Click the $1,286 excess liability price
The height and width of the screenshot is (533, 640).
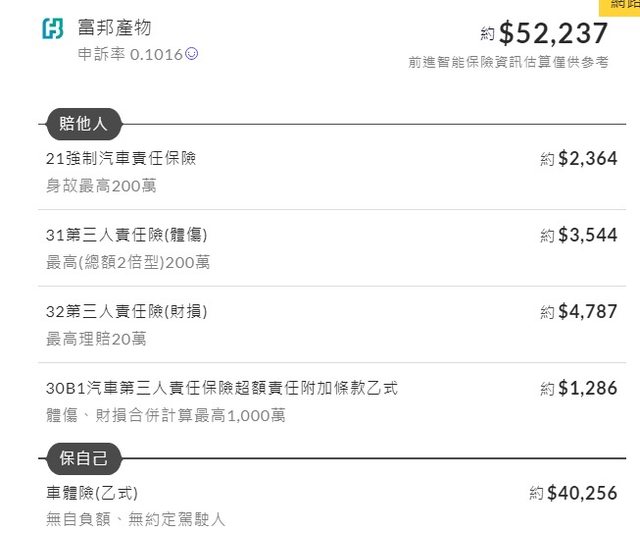587,388
